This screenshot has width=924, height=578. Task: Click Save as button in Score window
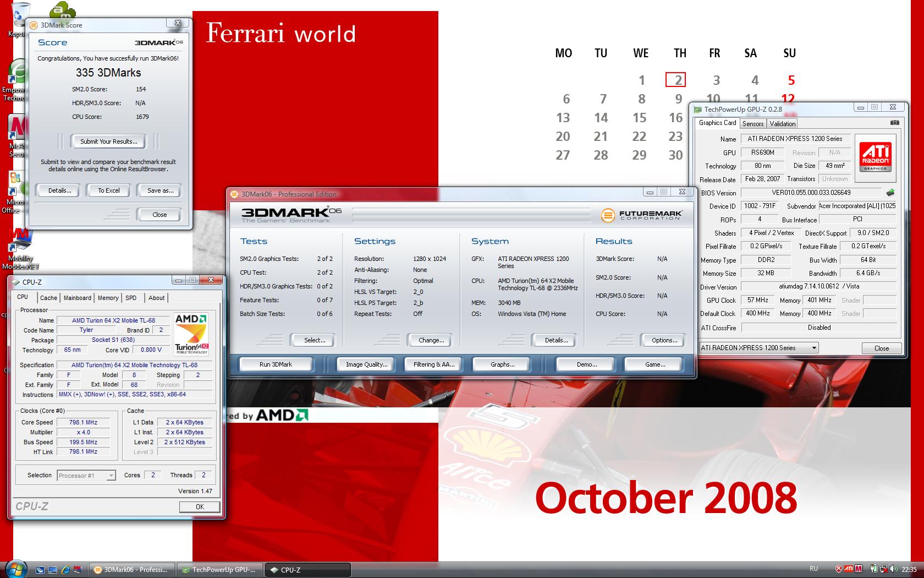coord(160,190)
